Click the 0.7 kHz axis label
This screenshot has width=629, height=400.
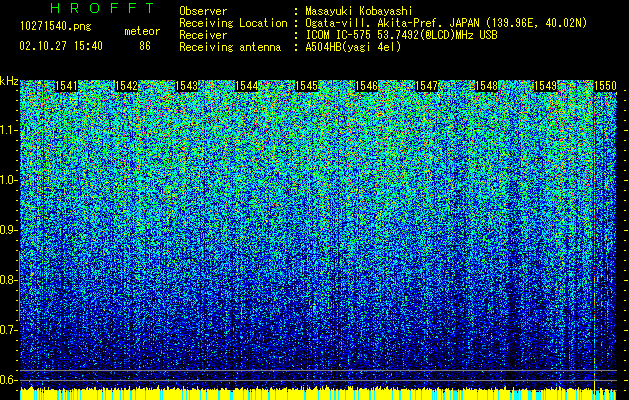[x=9, y=330]
